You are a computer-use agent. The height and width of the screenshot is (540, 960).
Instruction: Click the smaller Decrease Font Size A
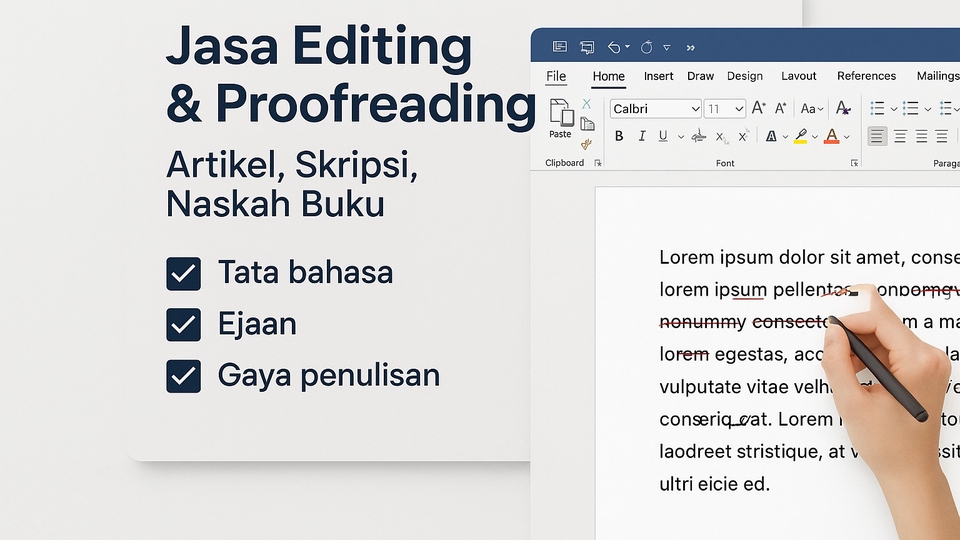click(780, 109)
